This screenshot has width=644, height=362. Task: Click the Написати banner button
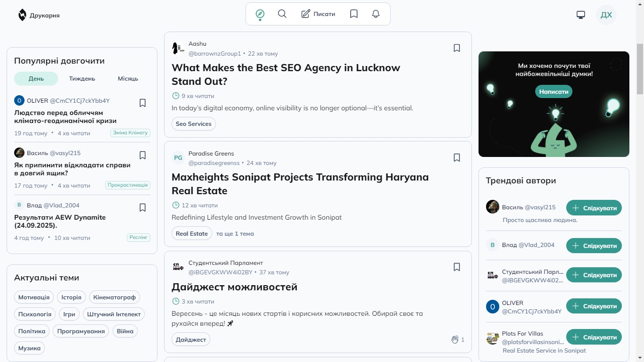tap(554, 91)
